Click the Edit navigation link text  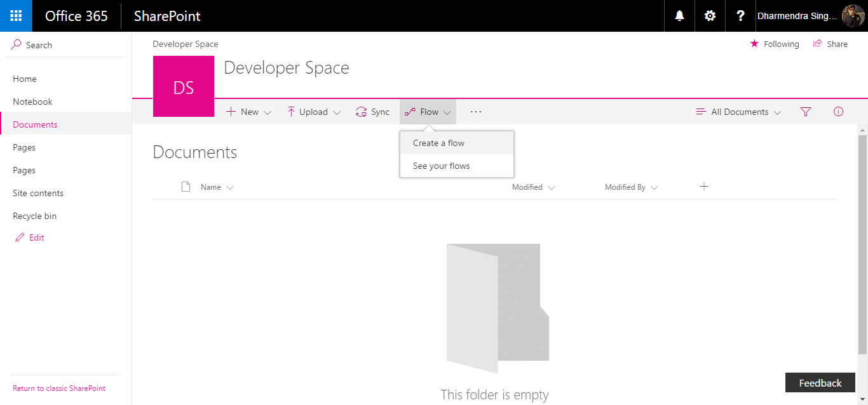(x=37, y=237)
